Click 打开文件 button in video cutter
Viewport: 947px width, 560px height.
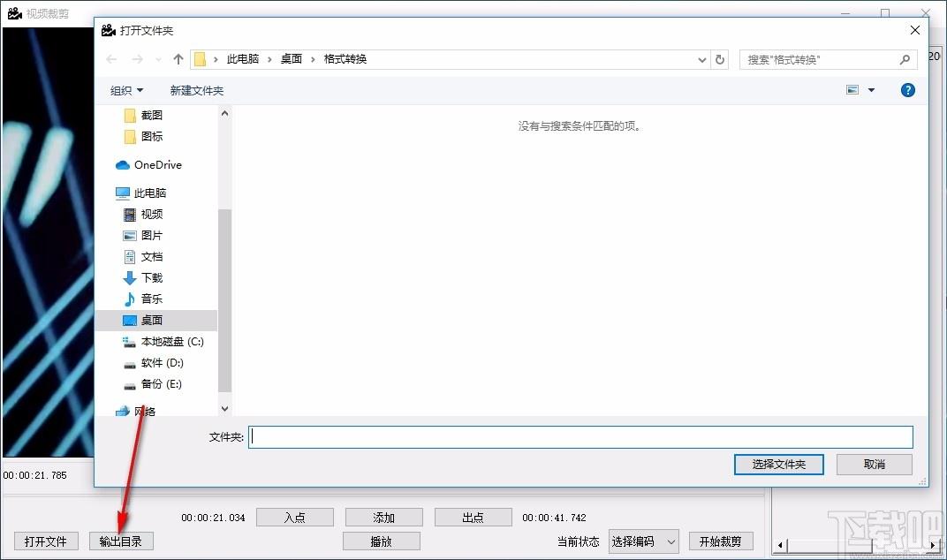click(x=46, y=541)
